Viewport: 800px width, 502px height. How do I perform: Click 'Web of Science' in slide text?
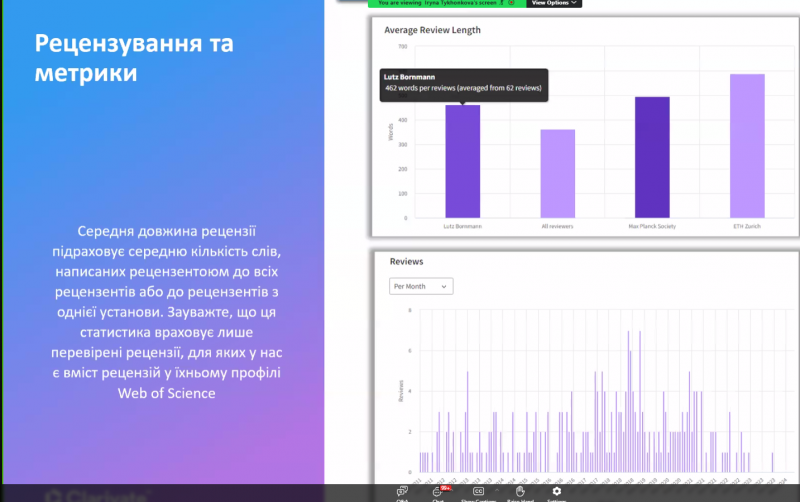pos(166,393)
